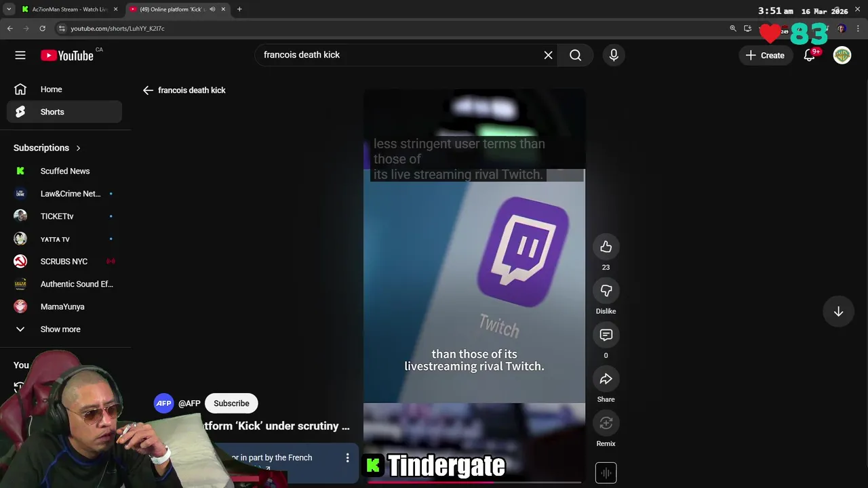Open the comments panel of the Short
The image size is (868, 488).
pos(606,335)
